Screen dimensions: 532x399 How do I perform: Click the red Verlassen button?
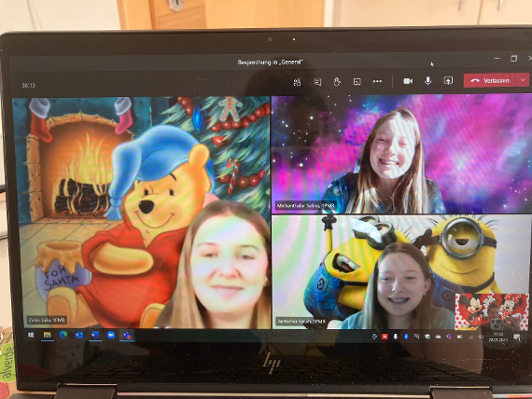pyautogui.click(x=491, y=80)
